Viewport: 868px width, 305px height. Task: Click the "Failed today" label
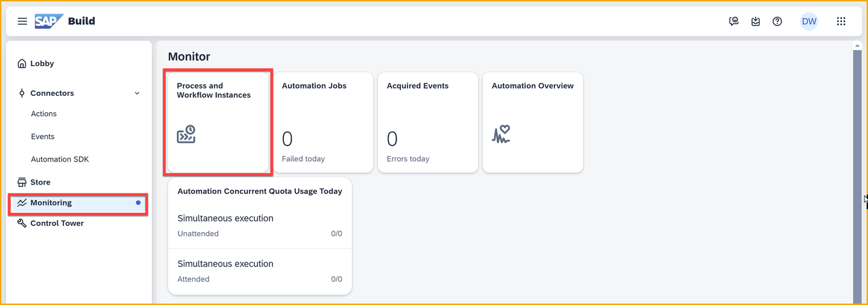pos(303,159)
